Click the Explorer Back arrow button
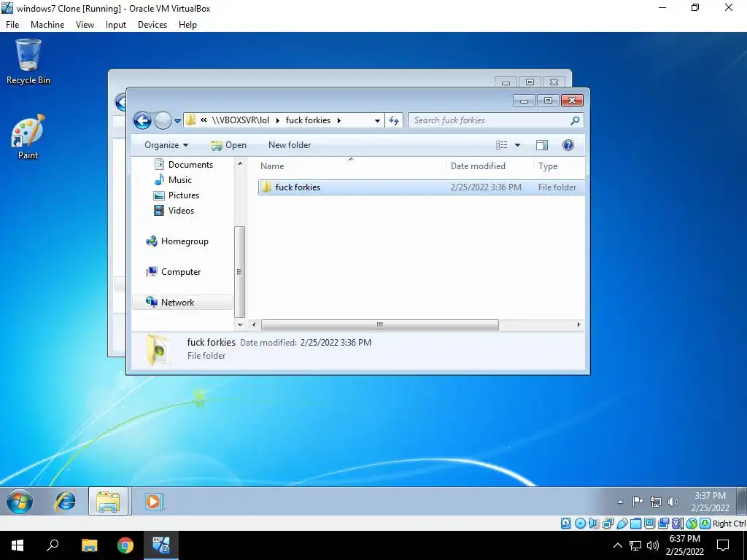 pos(142,120)
